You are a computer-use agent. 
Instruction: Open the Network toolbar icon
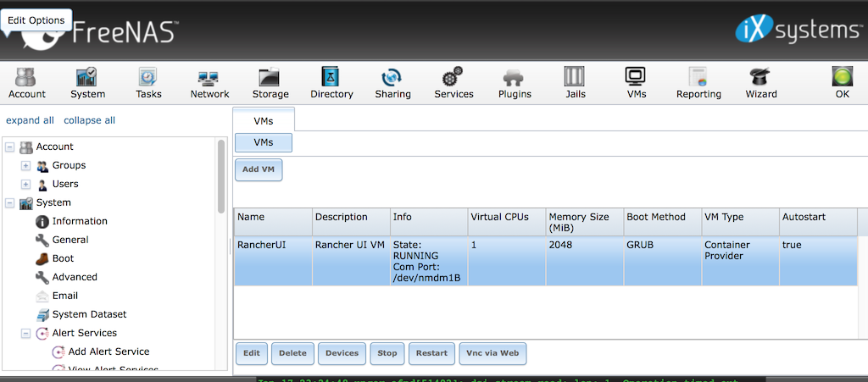pos(209,83)
